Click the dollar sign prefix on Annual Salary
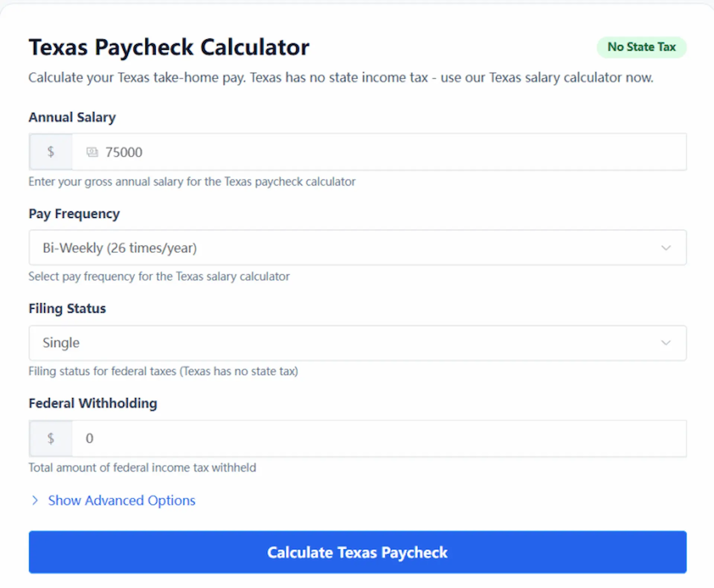The image size is (714, 588). point(51,152)
